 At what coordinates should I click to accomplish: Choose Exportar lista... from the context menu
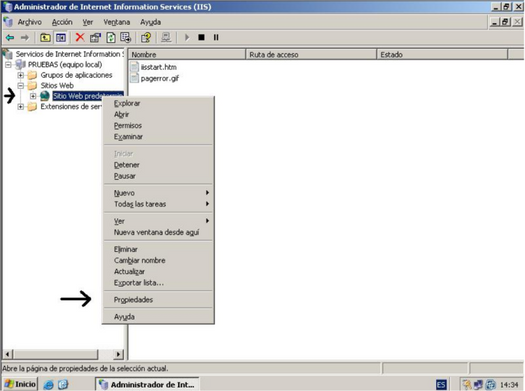tap(158, 283)
